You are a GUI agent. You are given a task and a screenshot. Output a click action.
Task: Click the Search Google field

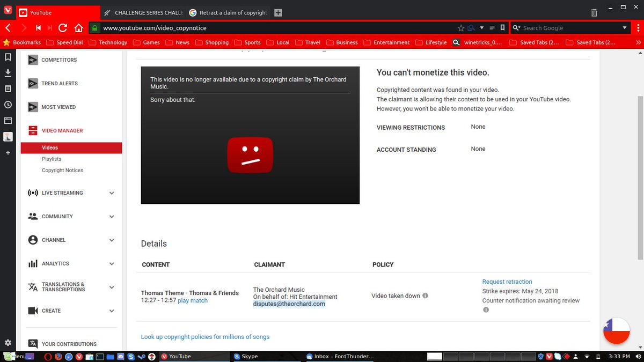(570, 28)
